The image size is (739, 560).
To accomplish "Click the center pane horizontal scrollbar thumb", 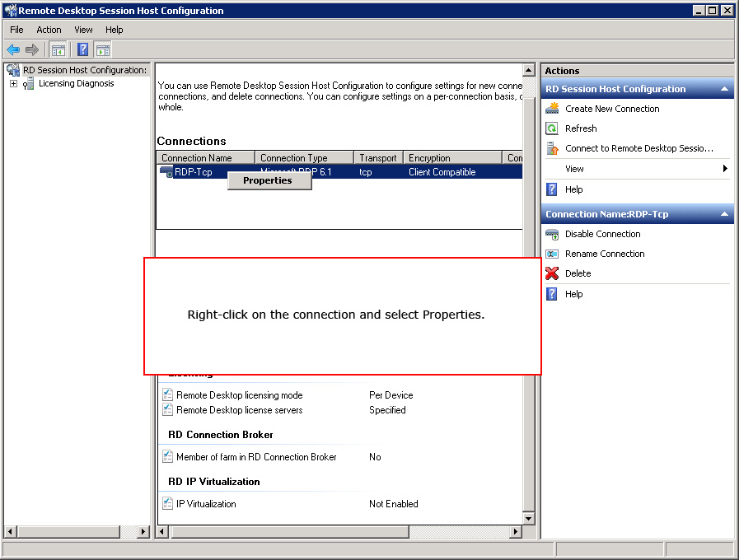I will (x=288, y=532).
